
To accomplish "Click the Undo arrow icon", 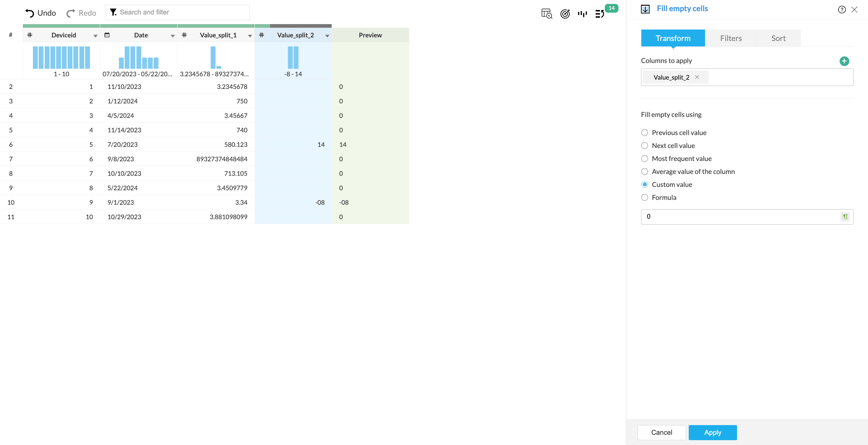I will pos(30,13).
